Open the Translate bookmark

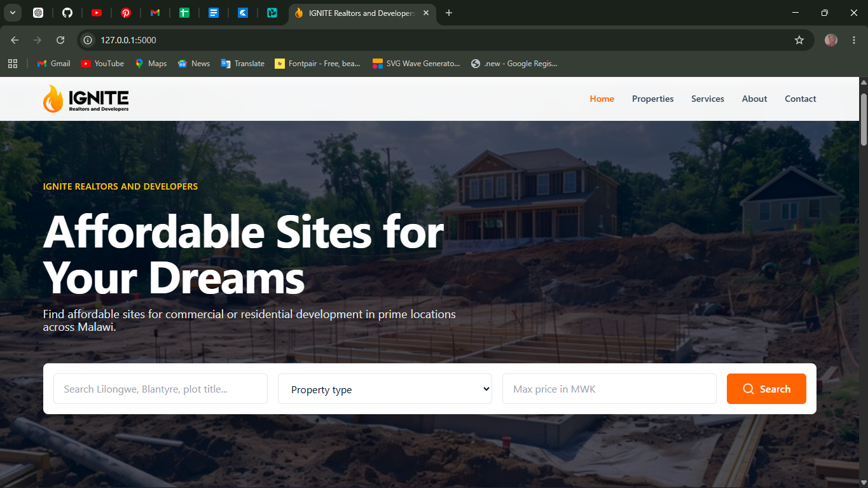pos(243,64)
